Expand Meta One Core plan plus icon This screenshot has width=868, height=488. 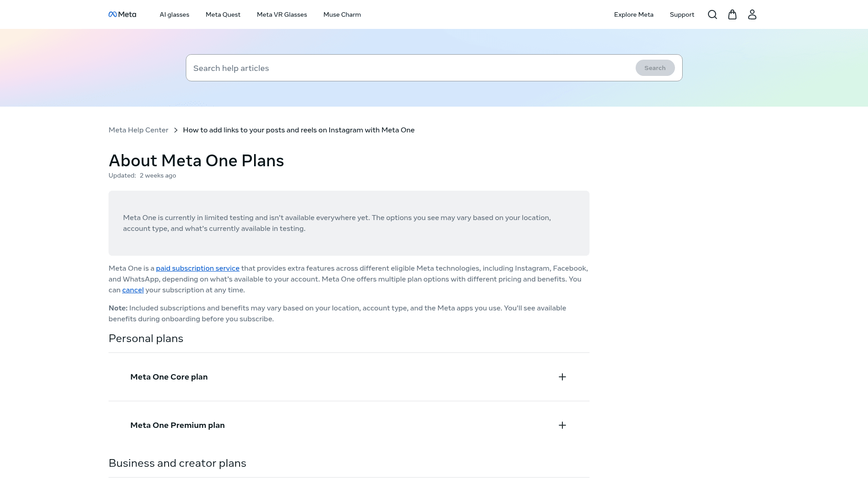tap(562, 377)
